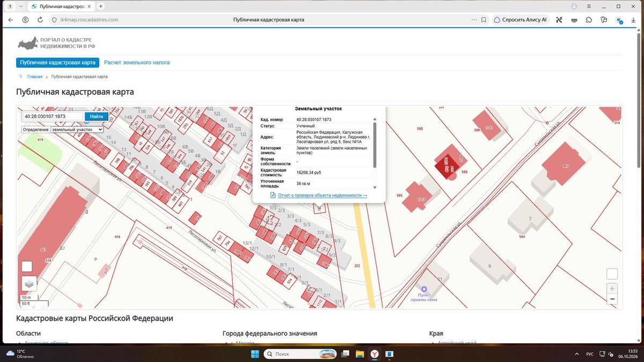
Task: Show hidden system tray icons
Action: (x=577, y=354)
